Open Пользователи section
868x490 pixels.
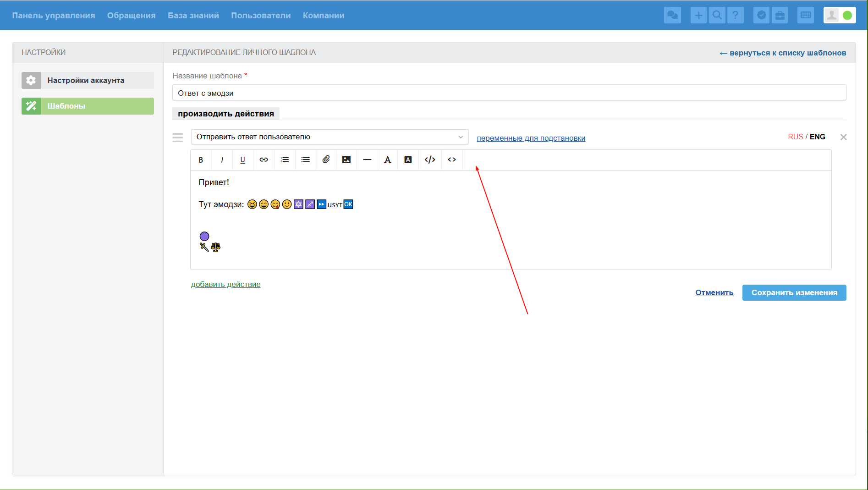pyautogui.click(x=261, y=16)
